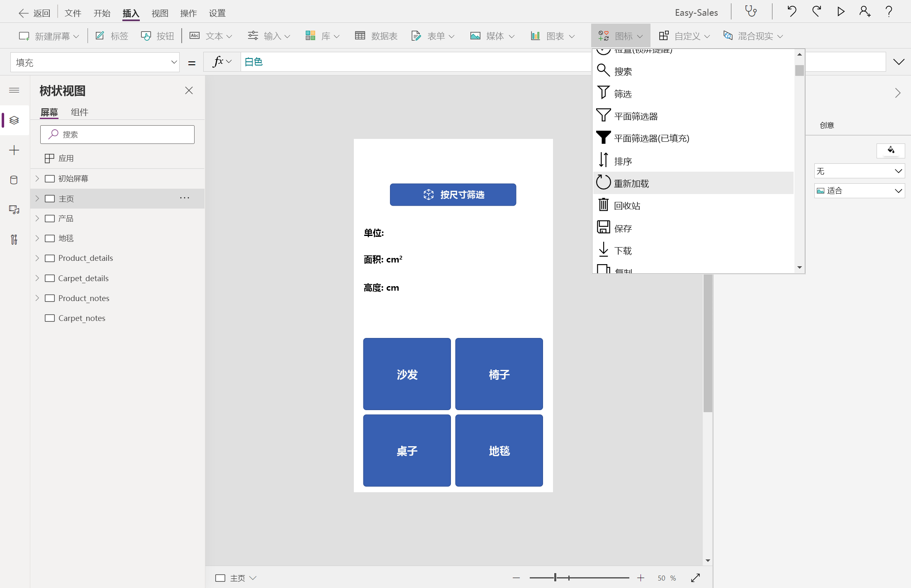
Task: Open the 适合 image position dropdown
Action: 859,191
